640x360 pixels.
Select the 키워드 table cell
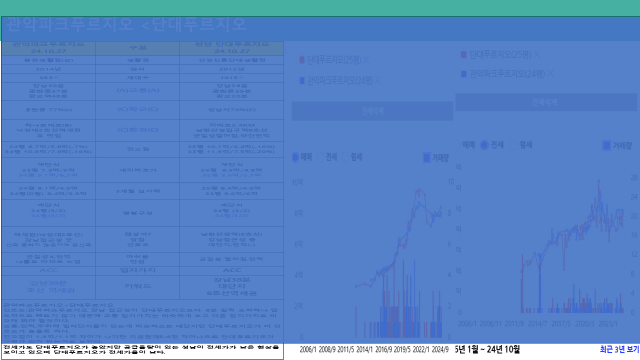138,287
